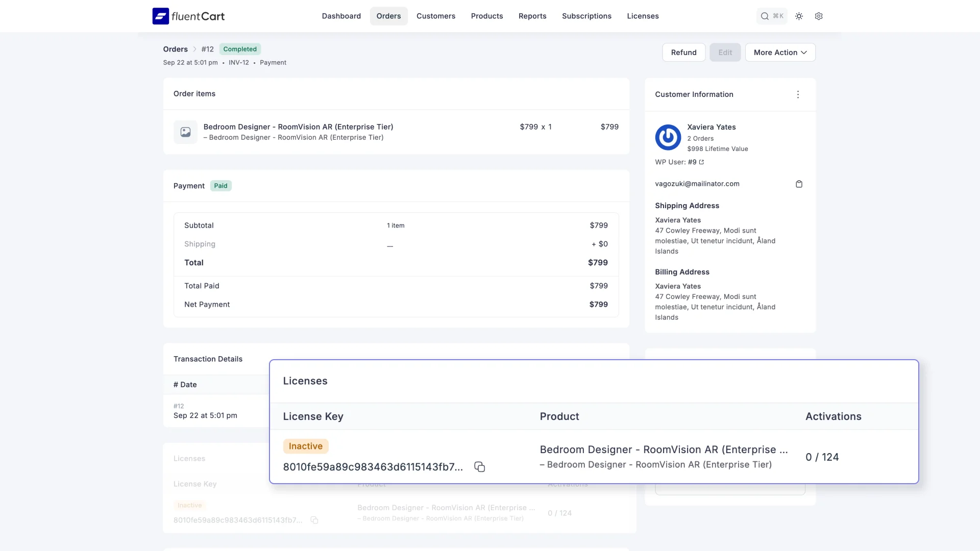Open the Bedroom Designer product link in Licenses

tap(664, 450)
